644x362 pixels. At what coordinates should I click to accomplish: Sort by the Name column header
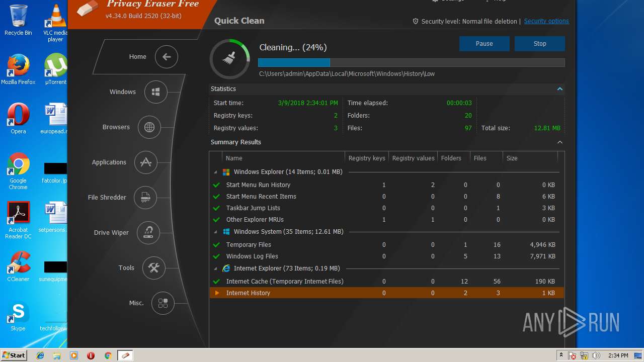click(x=283, y=158)
